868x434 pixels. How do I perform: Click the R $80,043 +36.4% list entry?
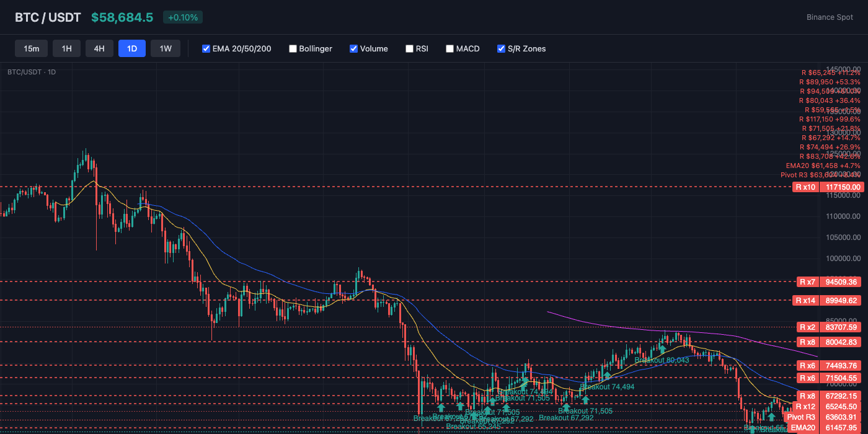(830, 100)
